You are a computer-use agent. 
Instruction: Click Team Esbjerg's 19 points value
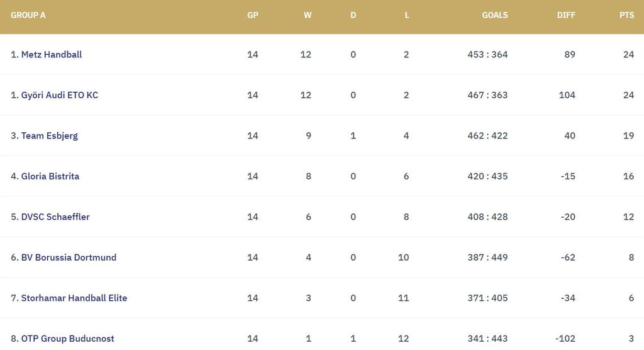click(x=628, y=136)
